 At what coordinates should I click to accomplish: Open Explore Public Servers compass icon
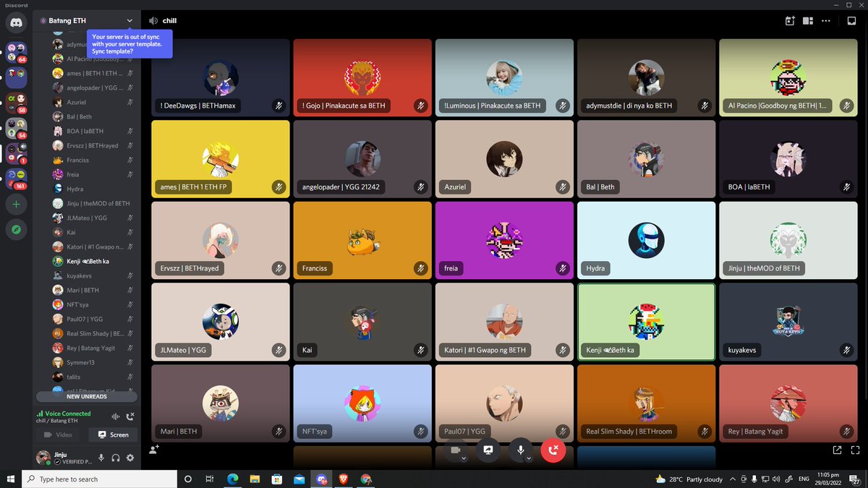(x=16, y=230)
